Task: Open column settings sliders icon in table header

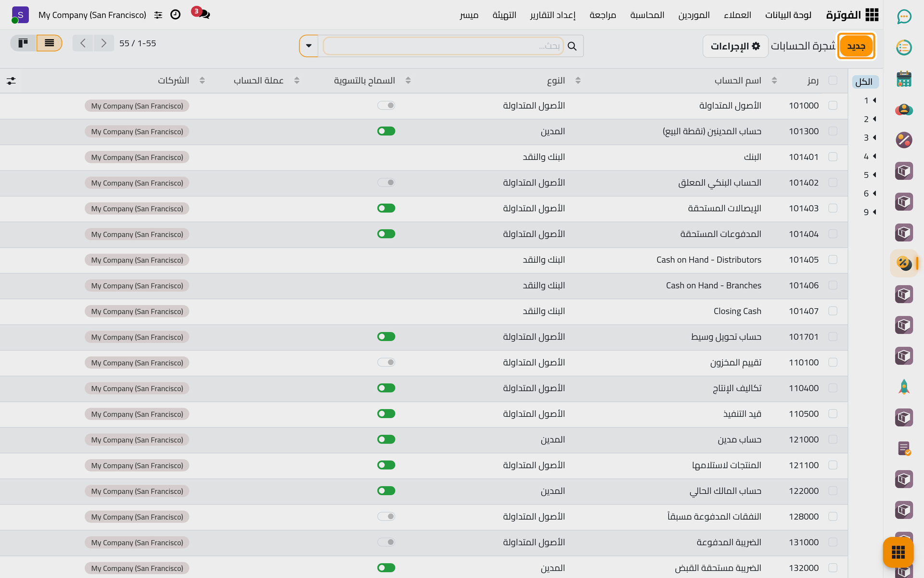Action: [x=11, y=81]
